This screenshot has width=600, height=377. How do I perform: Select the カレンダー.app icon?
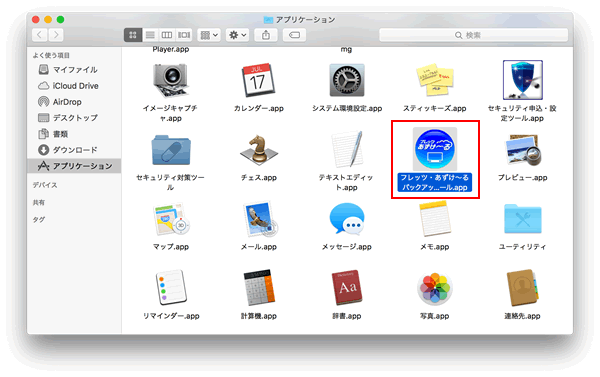point(258,80)
